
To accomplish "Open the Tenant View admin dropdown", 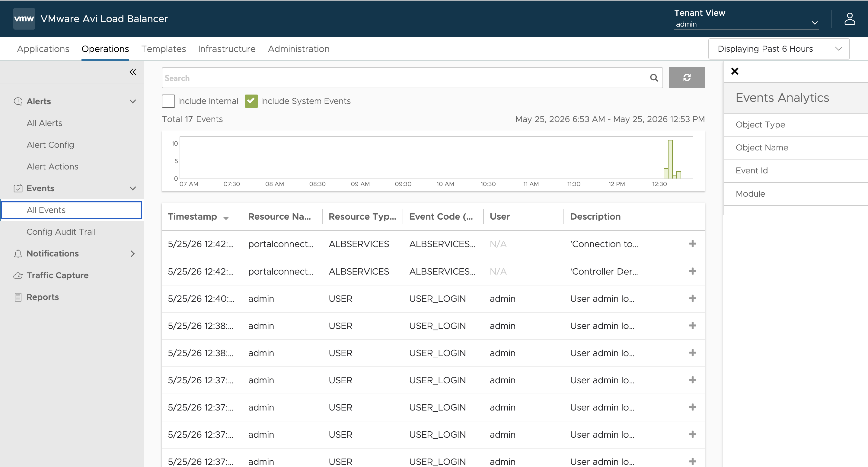I will (x=746, y=24).
